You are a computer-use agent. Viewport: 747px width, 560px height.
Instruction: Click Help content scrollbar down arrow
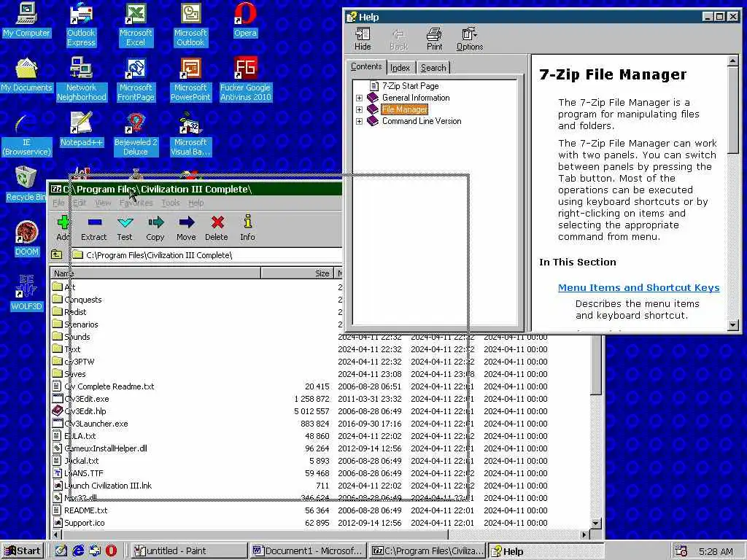tap(733, 325)
